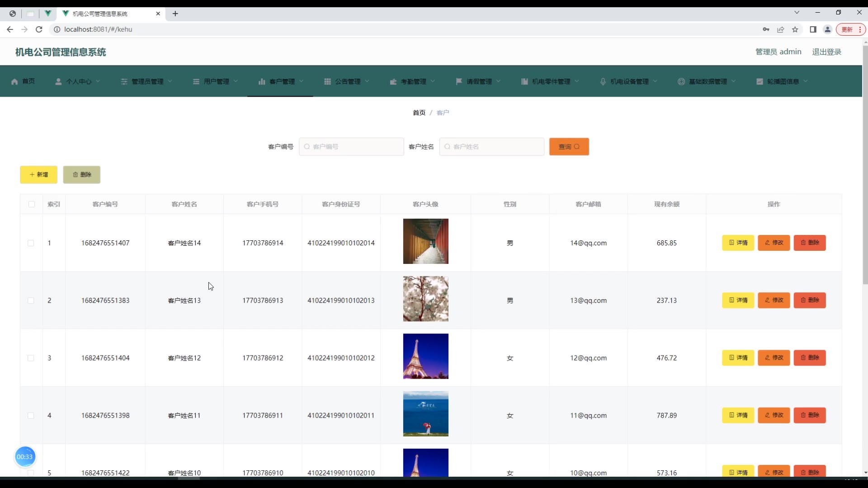The width and height of the screenshot is (868, 488).
Task: Click the flag icon beside 请假管理
Action: click(x=459, y=81)
